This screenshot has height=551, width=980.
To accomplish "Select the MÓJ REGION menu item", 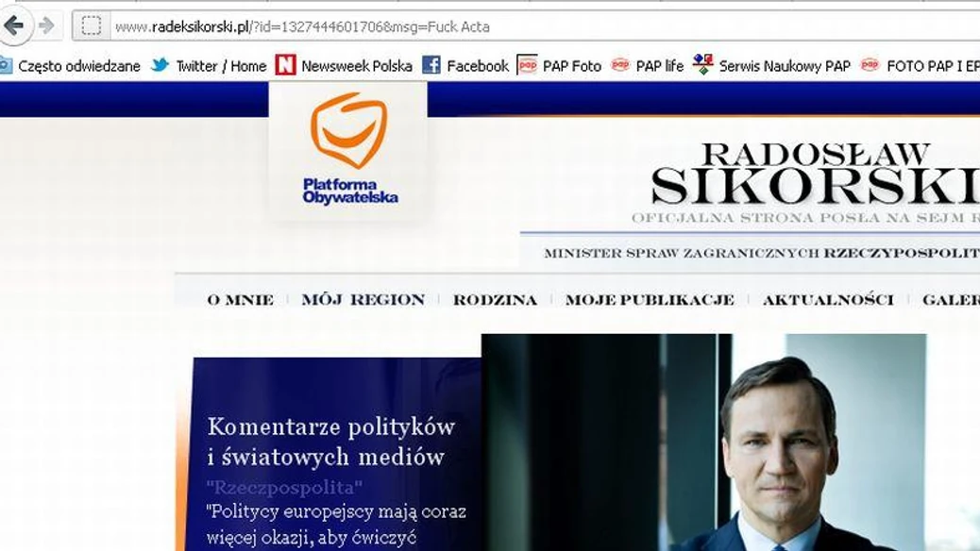I will pyautogui.click(x=363, y=299).
